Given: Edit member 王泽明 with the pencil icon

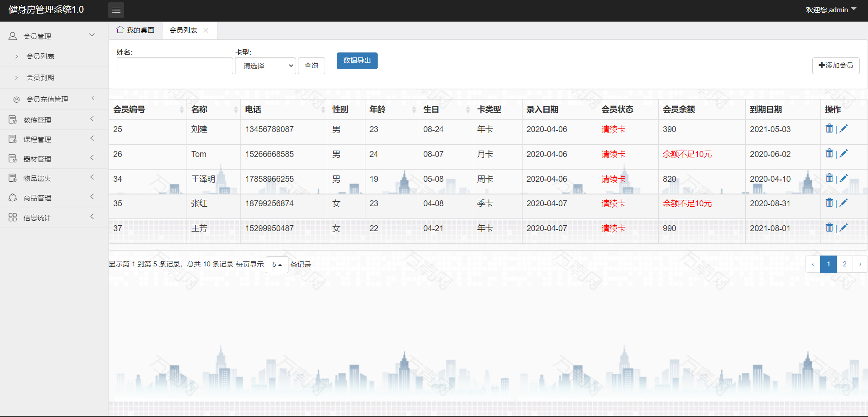Looking at the screenshot, I should pyautogui.click(x=844, y=179).
